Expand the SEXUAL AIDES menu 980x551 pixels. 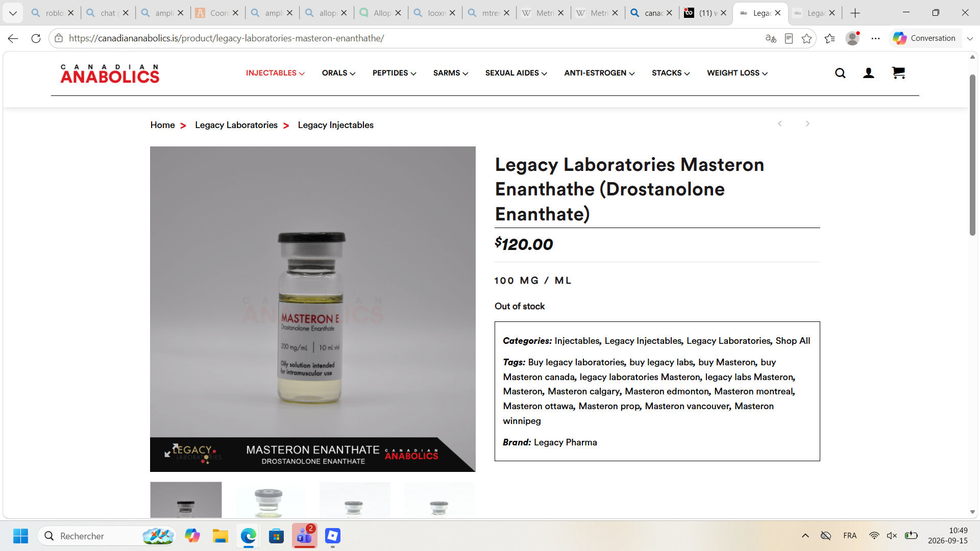click(x=516, y=73)
